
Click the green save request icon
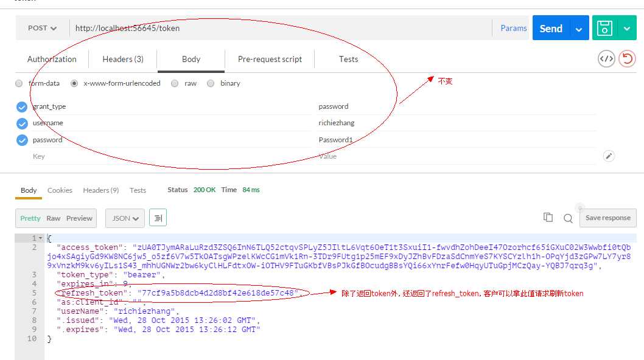(604, 28)
